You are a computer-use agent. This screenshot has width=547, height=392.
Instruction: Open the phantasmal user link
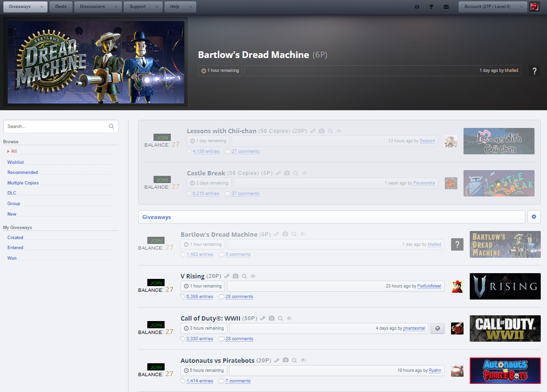[414, 328]
